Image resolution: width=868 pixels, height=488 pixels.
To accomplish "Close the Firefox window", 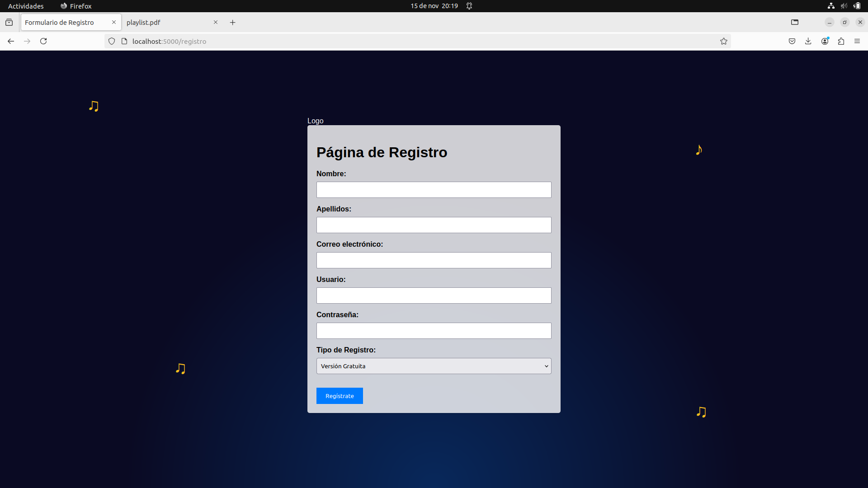I will (x=860, y=22).
